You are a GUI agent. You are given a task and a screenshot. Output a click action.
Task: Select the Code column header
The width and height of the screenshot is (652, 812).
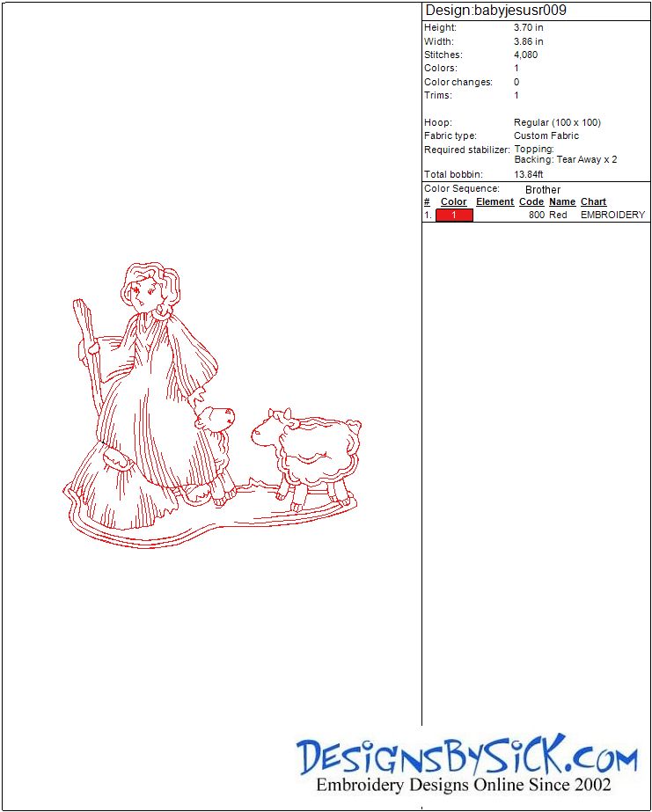point(531,201)
